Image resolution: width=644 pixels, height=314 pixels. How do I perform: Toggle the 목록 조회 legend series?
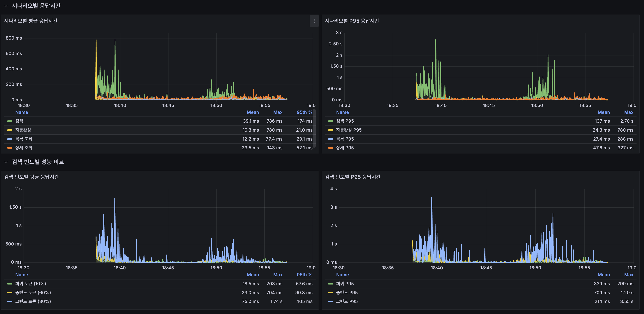(x=24, y=139)
